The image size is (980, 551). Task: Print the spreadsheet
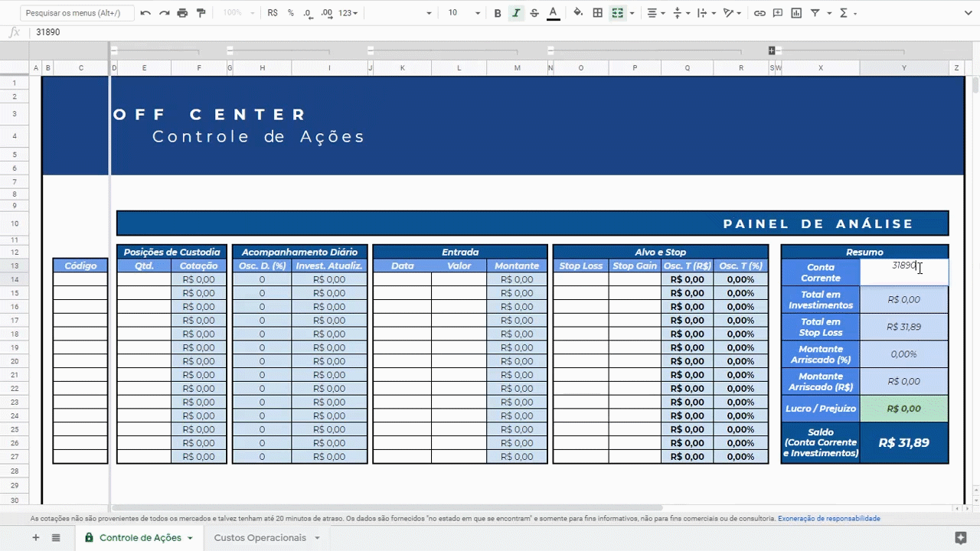[x=182, y=13]
